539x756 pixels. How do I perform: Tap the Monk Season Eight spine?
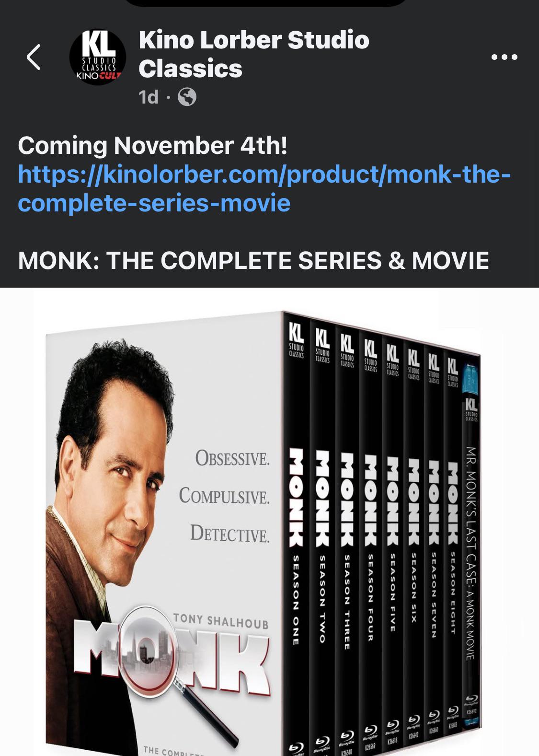(x=453, y=527)
